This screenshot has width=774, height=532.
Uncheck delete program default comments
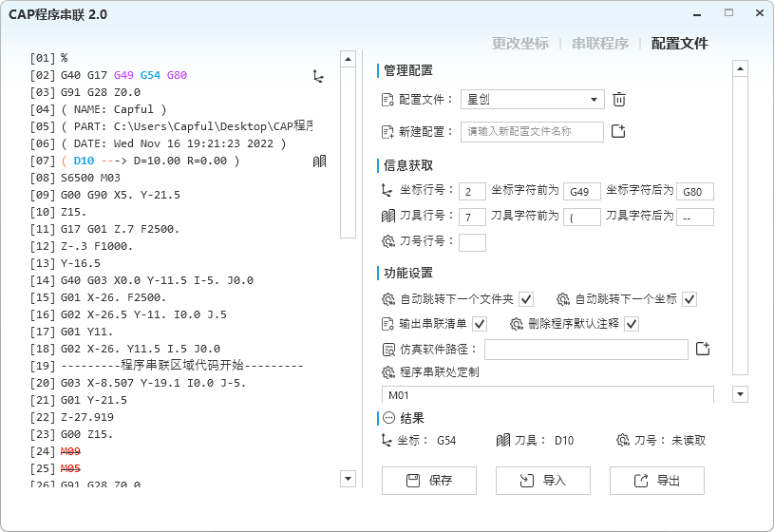[632, 324]
